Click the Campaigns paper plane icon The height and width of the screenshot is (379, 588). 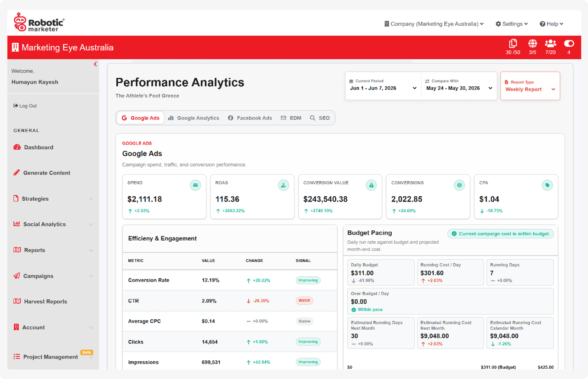[16, 276]
